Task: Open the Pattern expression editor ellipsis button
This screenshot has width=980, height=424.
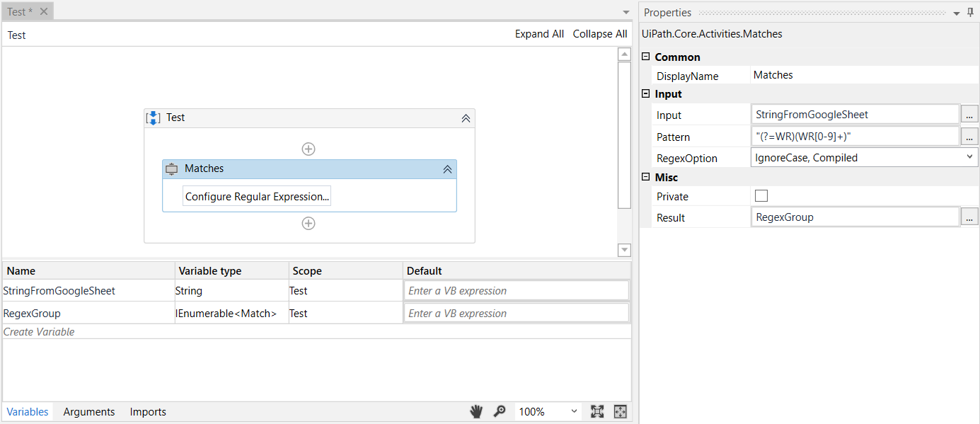Action: (x=969, y=137)
